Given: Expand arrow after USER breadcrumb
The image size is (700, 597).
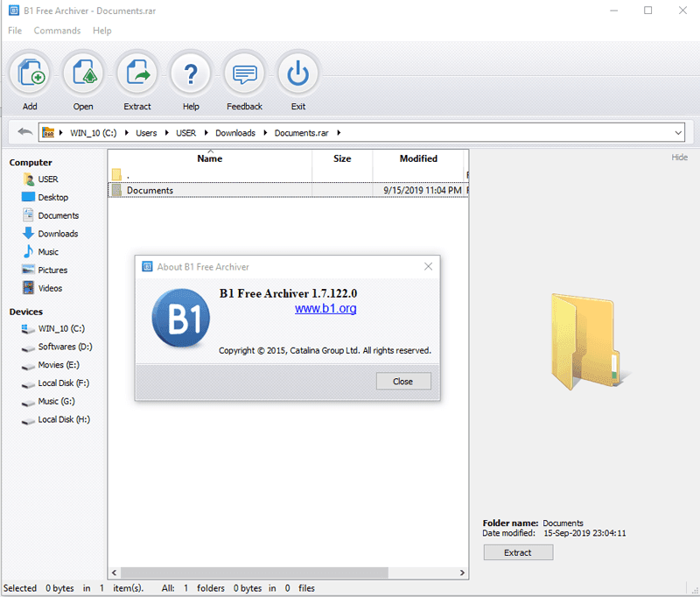Looking at the screenshot, I should [x=206, y=132].
